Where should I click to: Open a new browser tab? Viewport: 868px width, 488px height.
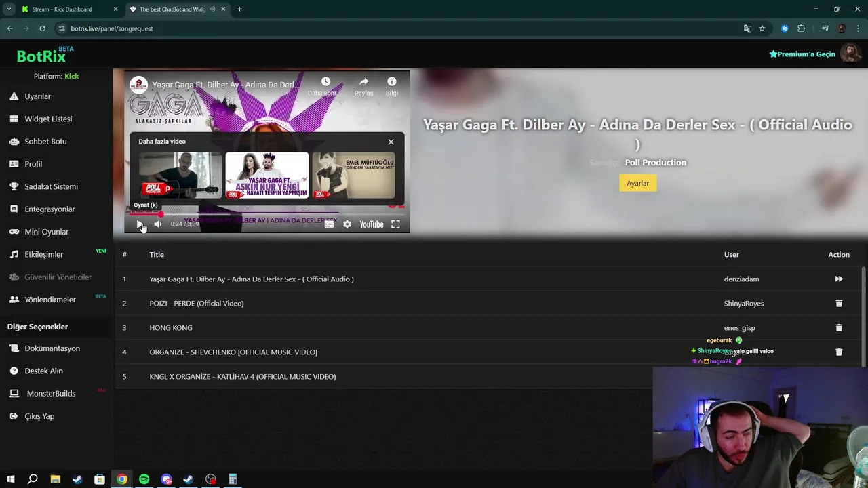[239, 9]
